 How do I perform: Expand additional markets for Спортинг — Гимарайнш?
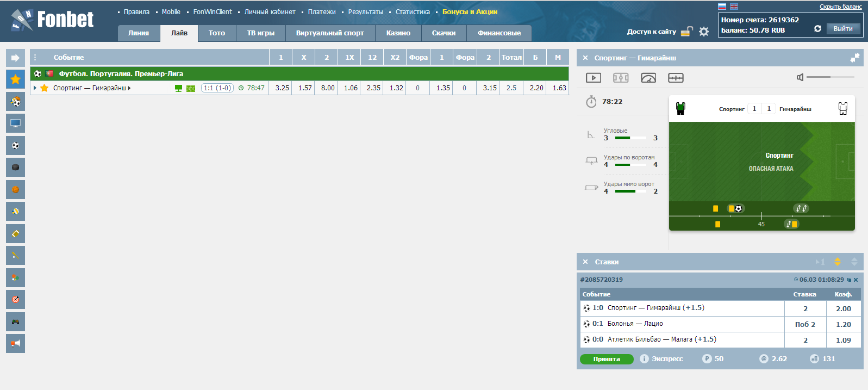click(129, 88)
